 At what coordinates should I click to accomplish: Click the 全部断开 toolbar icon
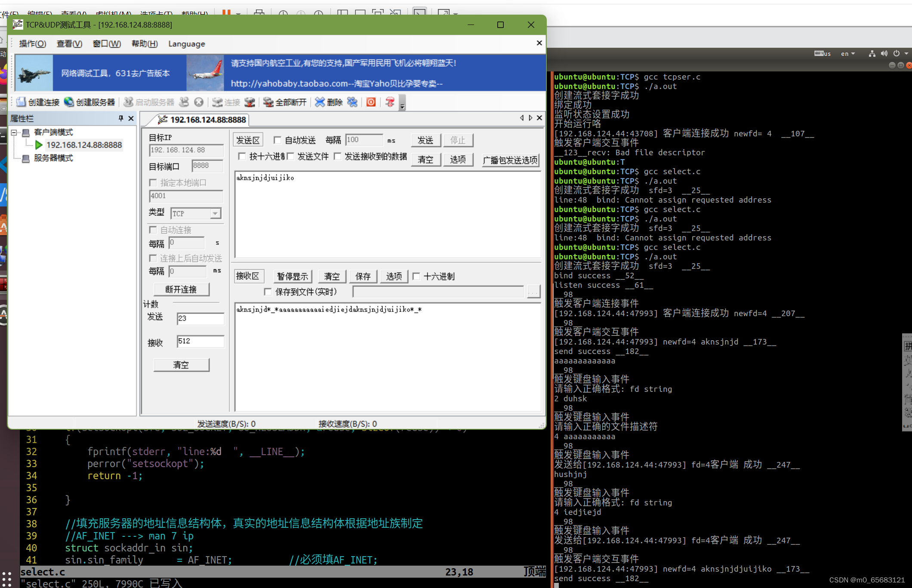coord(284,102)
